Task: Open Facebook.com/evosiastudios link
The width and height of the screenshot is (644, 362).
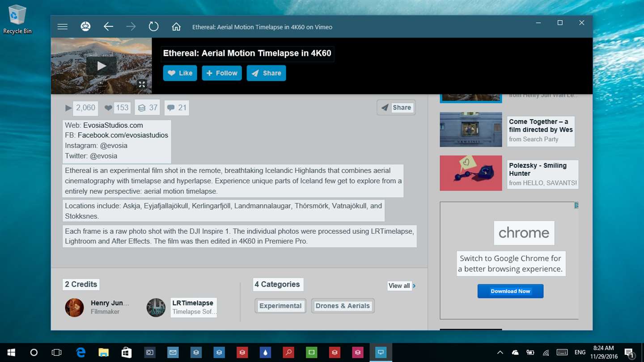Action: pos(123,135)
